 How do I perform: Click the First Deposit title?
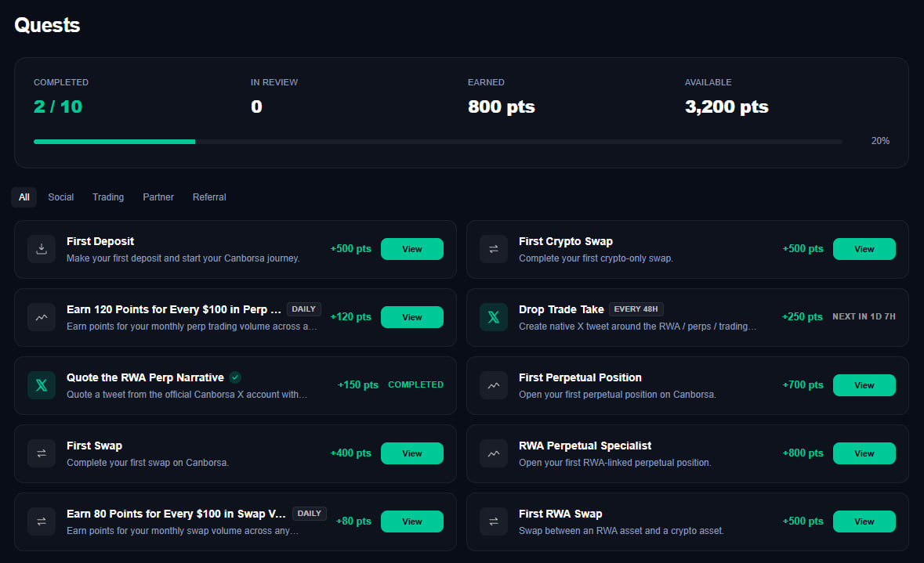(x=100, y=241)
